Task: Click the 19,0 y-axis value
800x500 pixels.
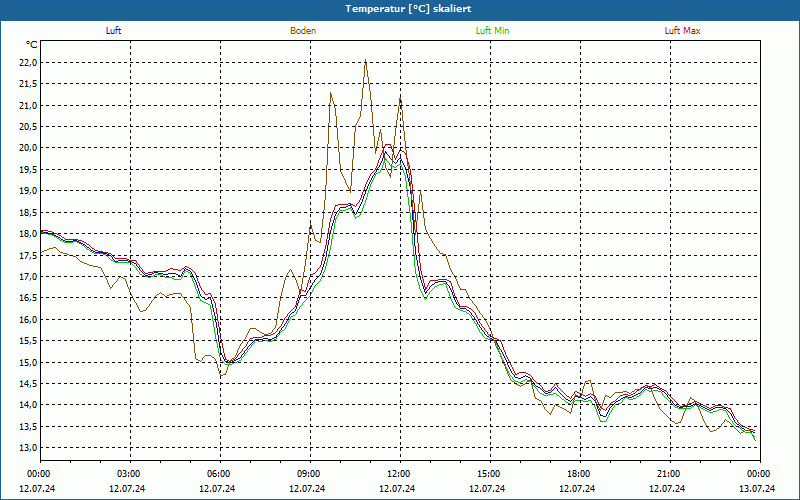Action: (x=29, y=191)
